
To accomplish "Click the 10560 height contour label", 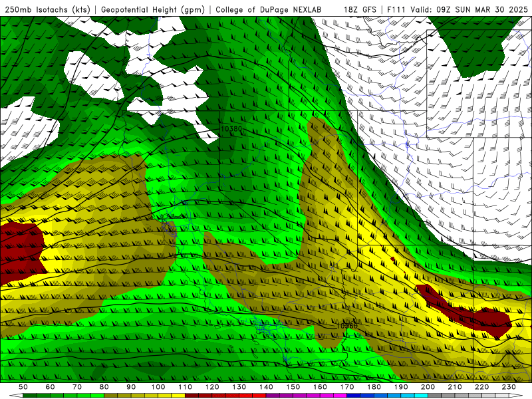I will click(346, 326).
